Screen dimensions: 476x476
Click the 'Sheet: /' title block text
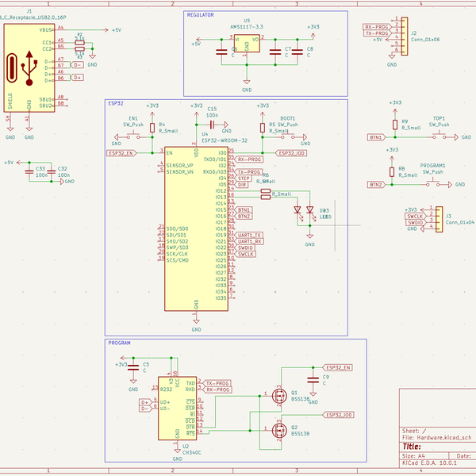point(414,431)
